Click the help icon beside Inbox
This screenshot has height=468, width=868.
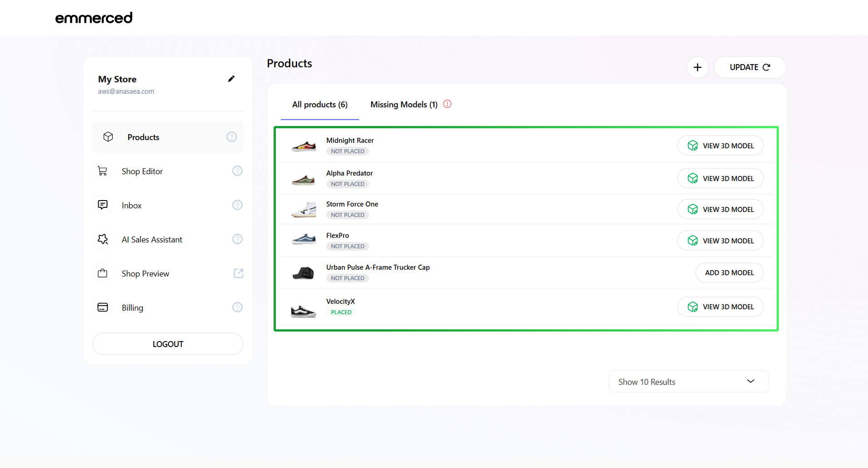(237, 205)
